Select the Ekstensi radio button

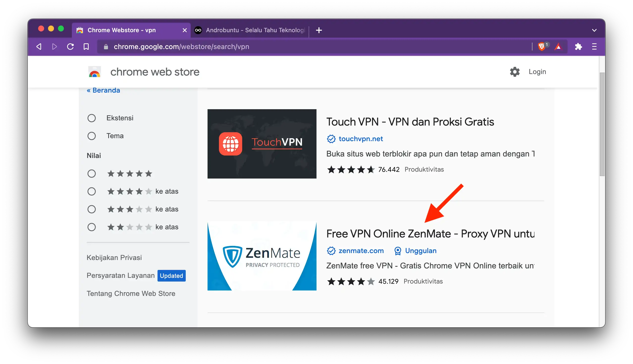(x=92, y=118)
